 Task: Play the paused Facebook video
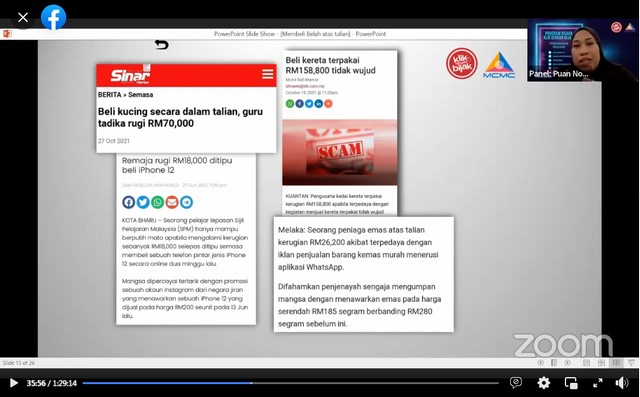pyautogui.click(x=13, y=383)
